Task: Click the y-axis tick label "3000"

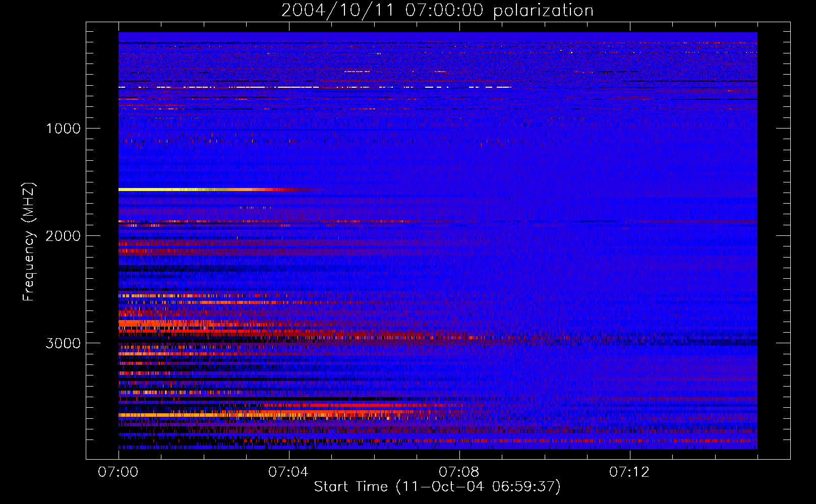Action: [x=64, y=343]
